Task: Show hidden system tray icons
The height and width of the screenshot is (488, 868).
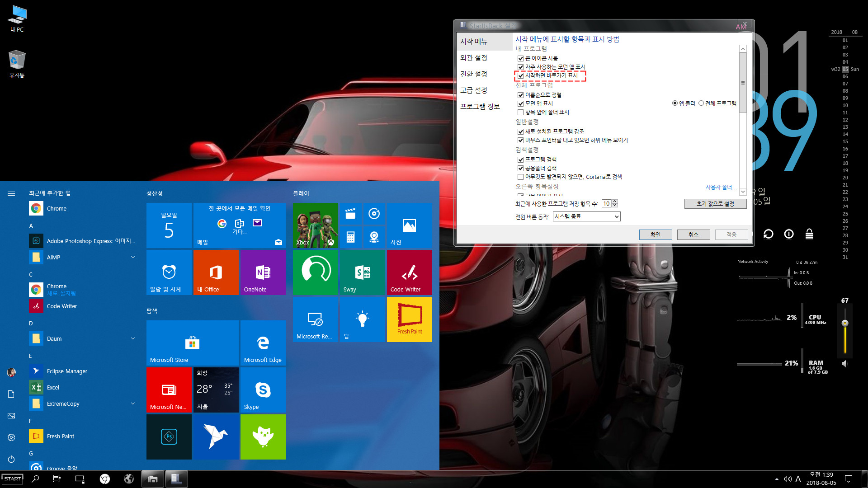Action: click(777, 479)
